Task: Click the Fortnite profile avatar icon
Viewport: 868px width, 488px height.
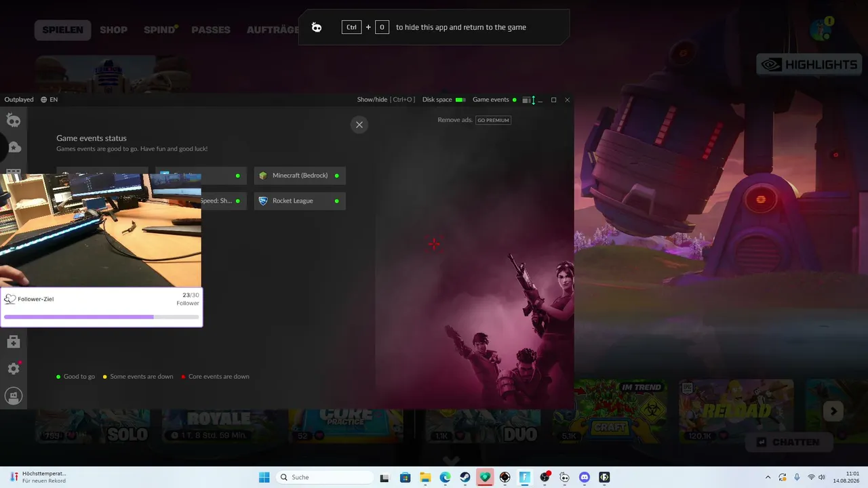Action: pos(822,30)
